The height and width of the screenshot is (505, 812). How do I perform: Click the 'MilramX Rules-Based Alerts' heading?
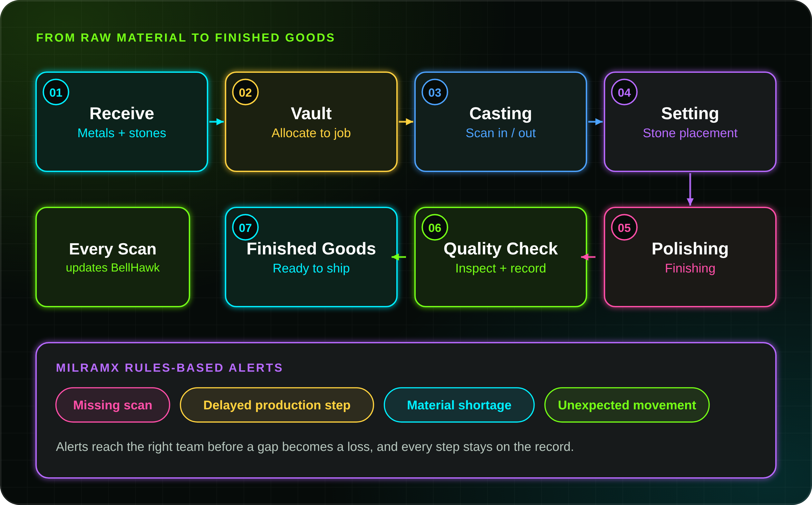[169, 368]
